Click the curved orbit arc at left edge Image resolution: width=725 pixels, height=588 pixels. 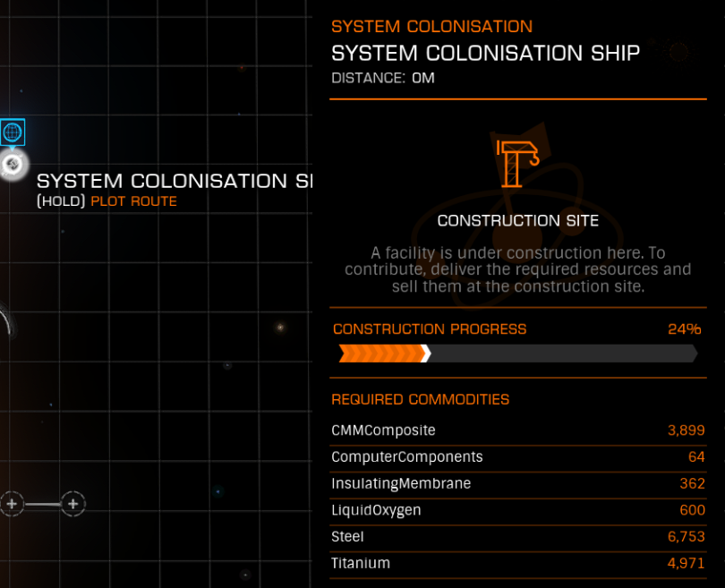(5, 324)
